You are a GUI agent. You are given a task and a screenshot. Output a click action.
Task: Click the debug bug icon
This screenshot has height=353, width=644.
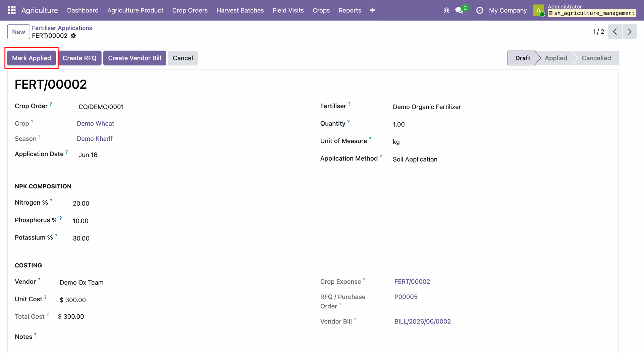446,10
